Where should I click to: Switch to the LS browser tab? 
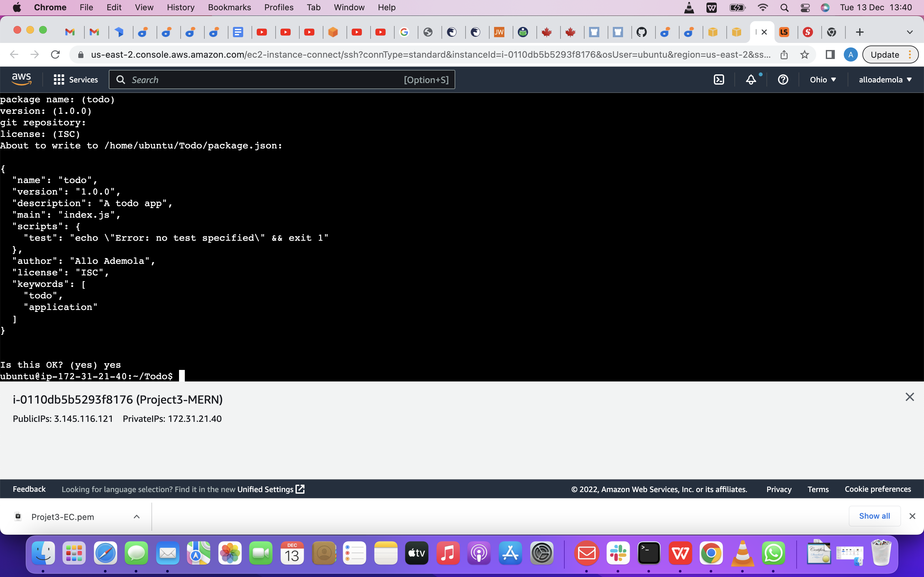(784, 32)
